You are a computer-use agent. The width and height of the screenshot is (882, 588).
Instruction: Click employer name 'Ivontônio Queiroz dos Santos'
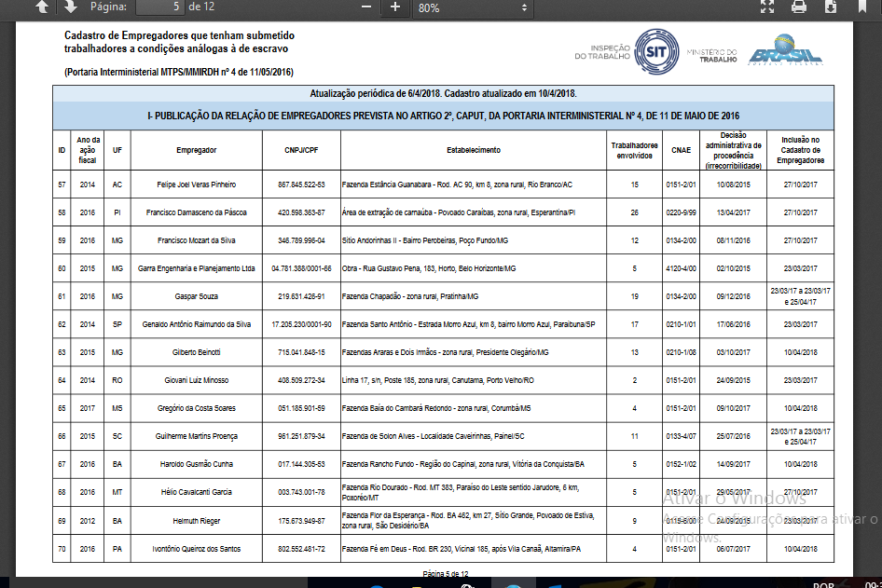[197, 549]
